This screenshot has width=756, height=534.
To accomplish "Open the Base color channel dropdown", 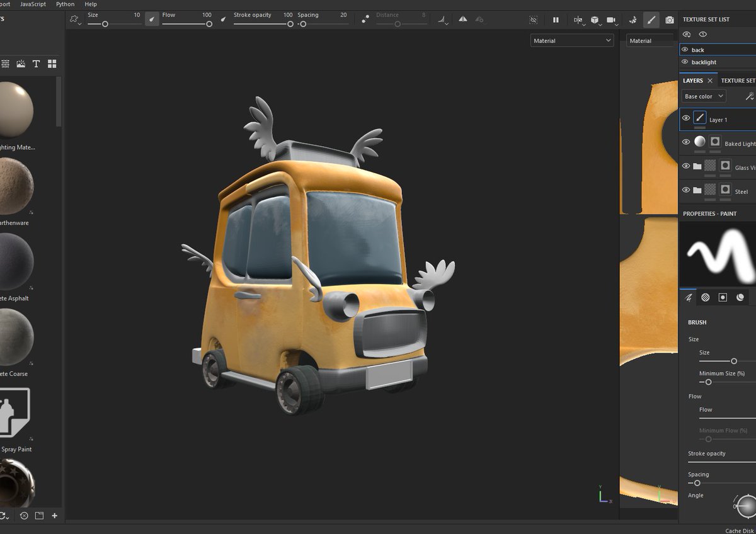I will 704,96.
